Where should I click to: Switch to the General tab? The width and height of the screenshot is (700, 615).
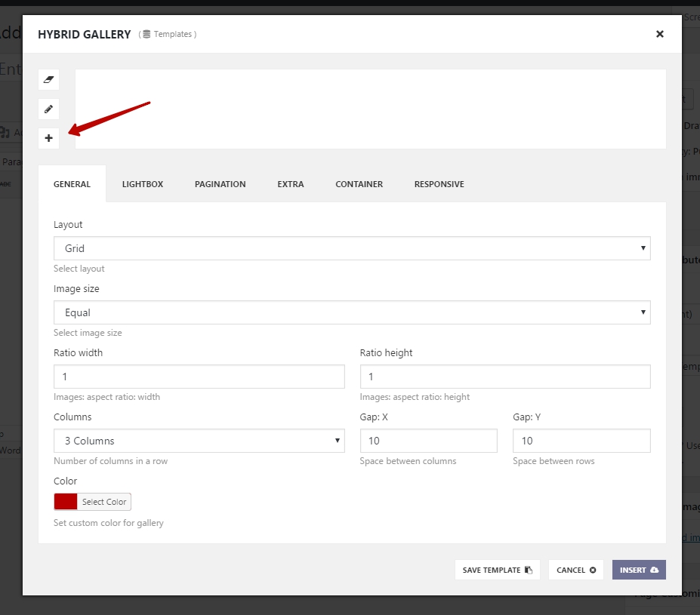pos(72,184)
